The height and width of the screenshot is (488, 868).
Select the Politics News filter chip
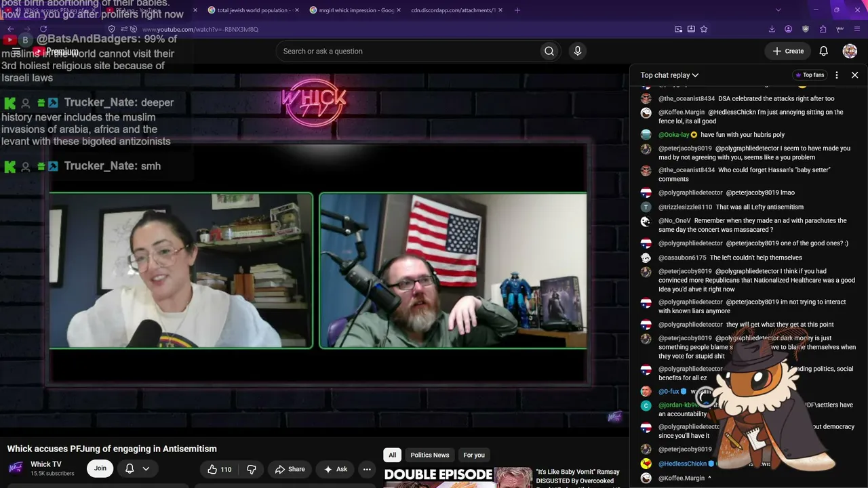430,455
